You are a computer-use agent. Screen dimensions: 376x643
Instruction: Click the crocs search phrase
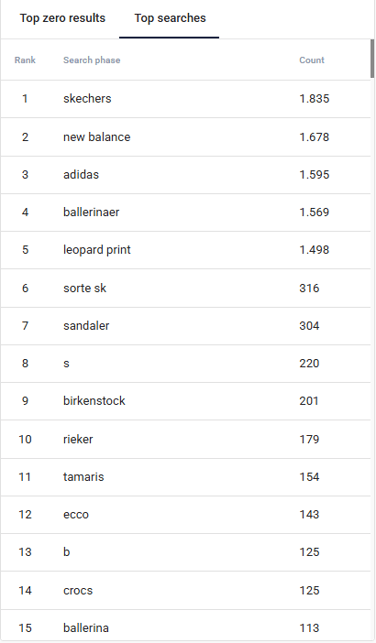[78, 591]
